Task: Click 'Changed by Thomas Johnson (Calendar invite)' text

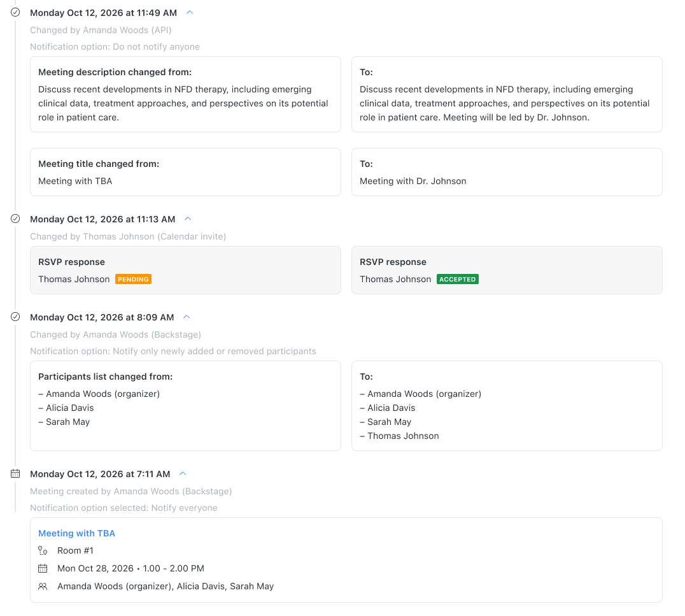Action: click(x=128, y=236)
